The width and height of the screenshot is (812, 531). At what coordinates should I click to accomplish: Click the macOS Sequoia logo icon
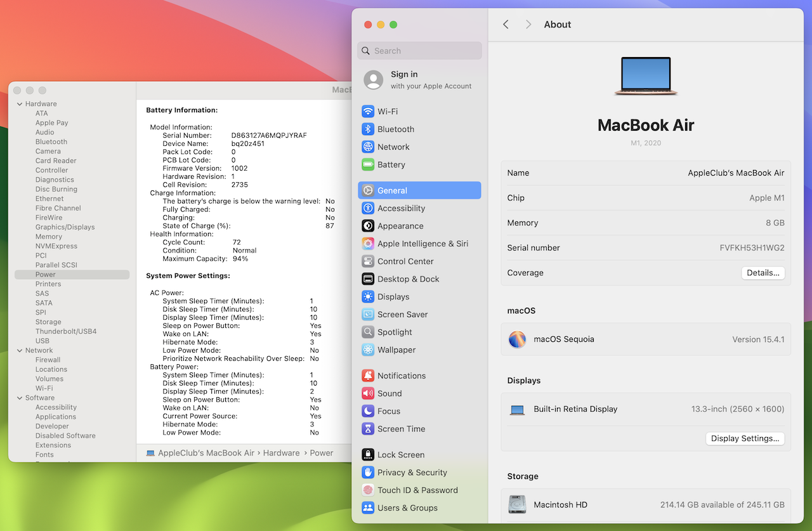coord(517,339)
